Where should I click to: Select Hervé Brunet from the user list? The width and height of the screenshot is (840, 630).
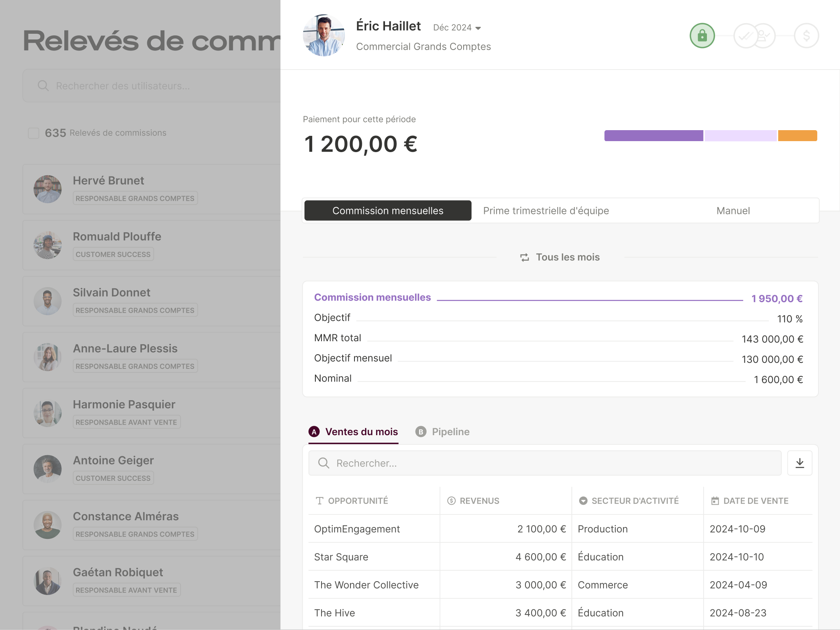tap(109, 181)
